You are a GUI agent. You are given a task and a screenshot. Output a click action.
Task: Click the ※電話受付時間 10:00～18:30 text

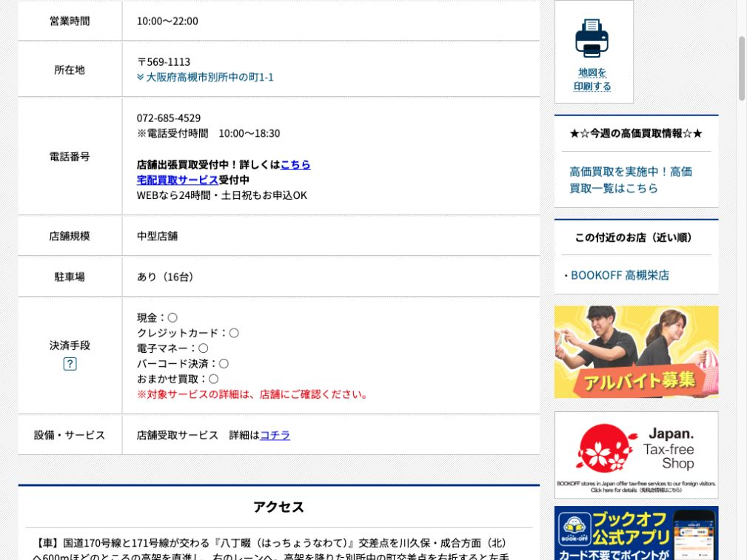(208, 133)
